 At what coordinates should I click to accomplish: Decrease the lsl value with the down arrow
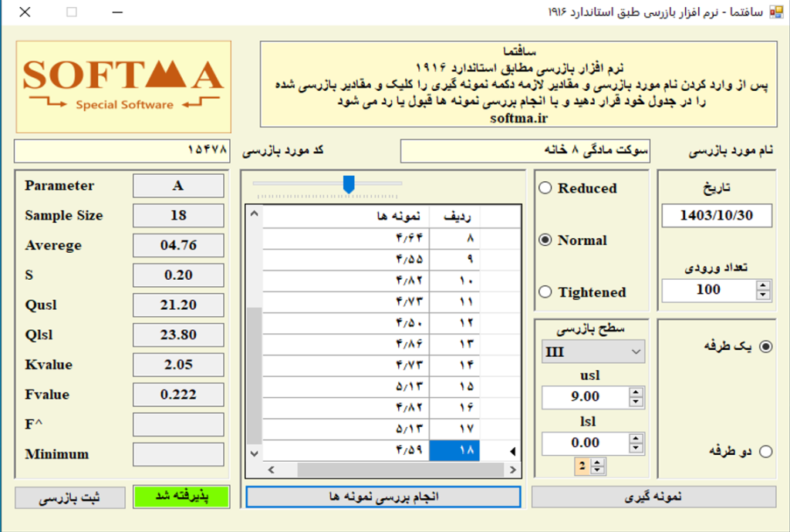636,447
